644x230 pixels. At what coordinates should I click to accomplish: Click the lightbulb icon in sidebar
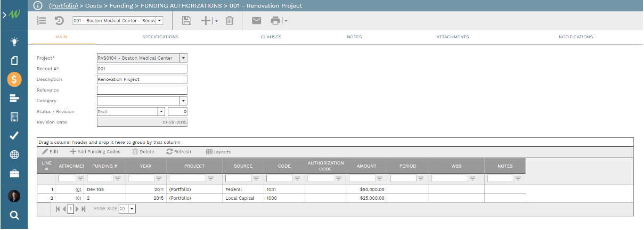tap(14, 42)
